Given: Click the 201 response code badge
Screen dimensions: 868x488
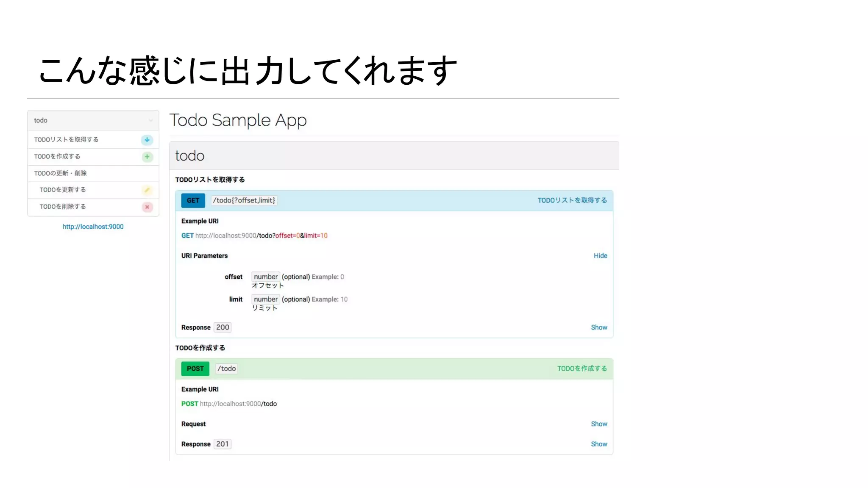Looking at the screenshot, I should [223, 444].
